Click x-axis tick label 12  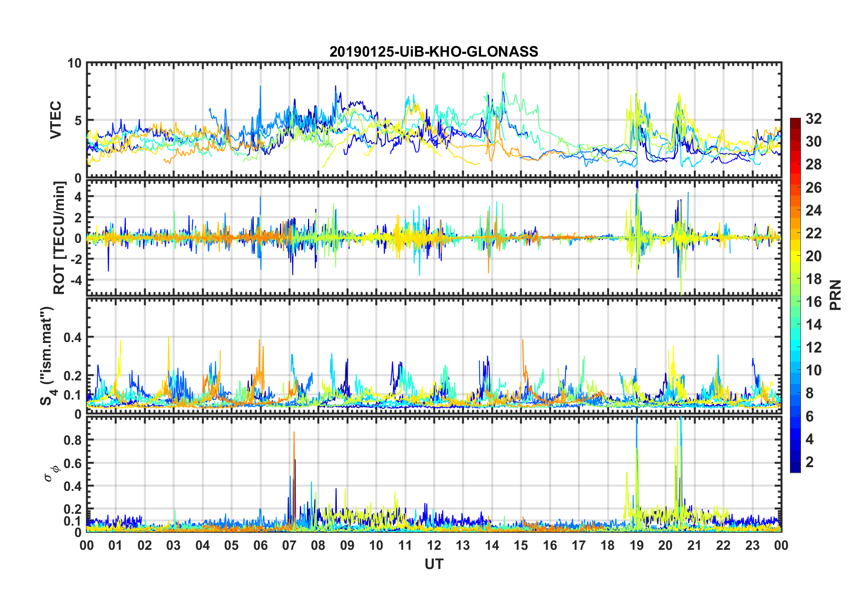click(x=434, y=546)
